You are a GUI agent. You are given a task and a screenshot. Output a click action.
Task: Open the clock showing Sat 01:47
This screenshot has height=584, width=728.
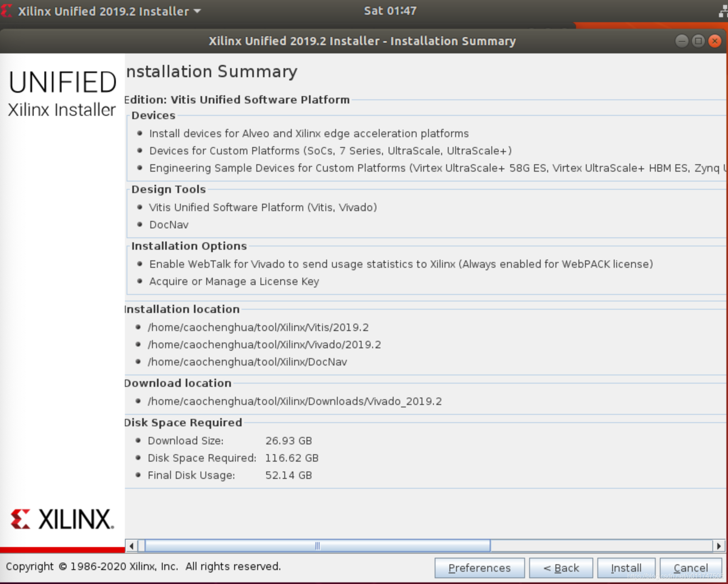390,11
